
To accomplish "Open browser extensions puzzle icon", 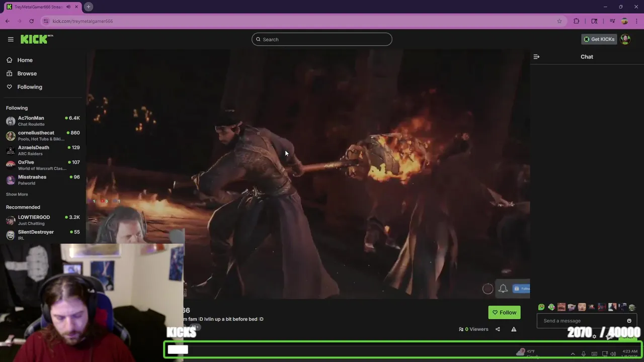I will (x=577, y=21).
